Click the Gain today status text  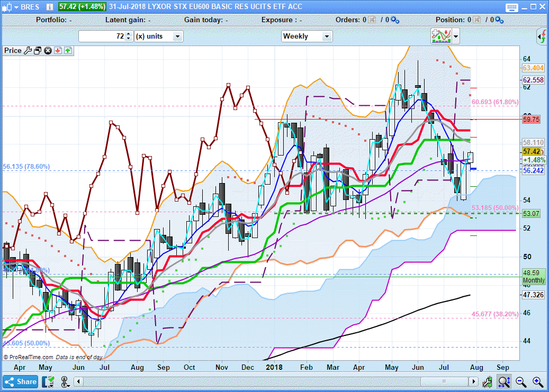click(206, 20)
